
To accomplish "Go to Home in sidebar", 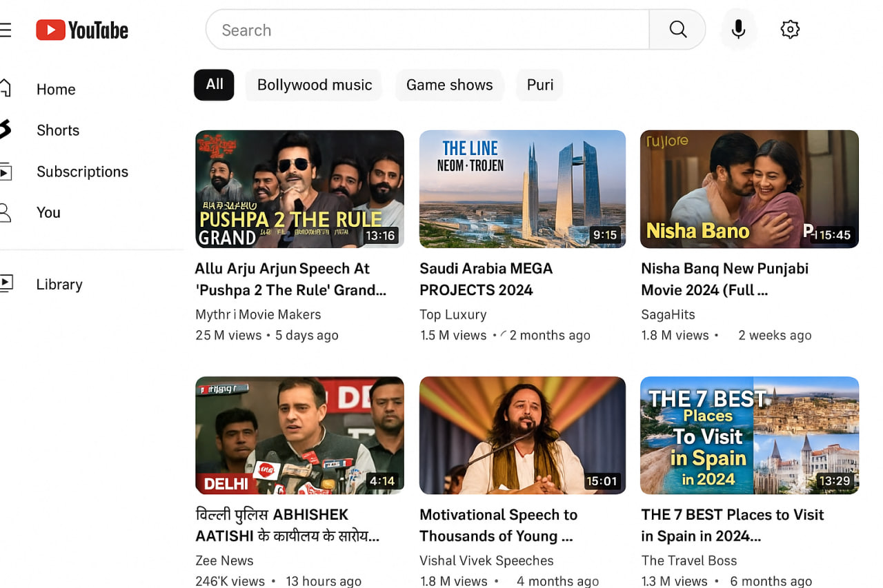I will pos(56,89).
